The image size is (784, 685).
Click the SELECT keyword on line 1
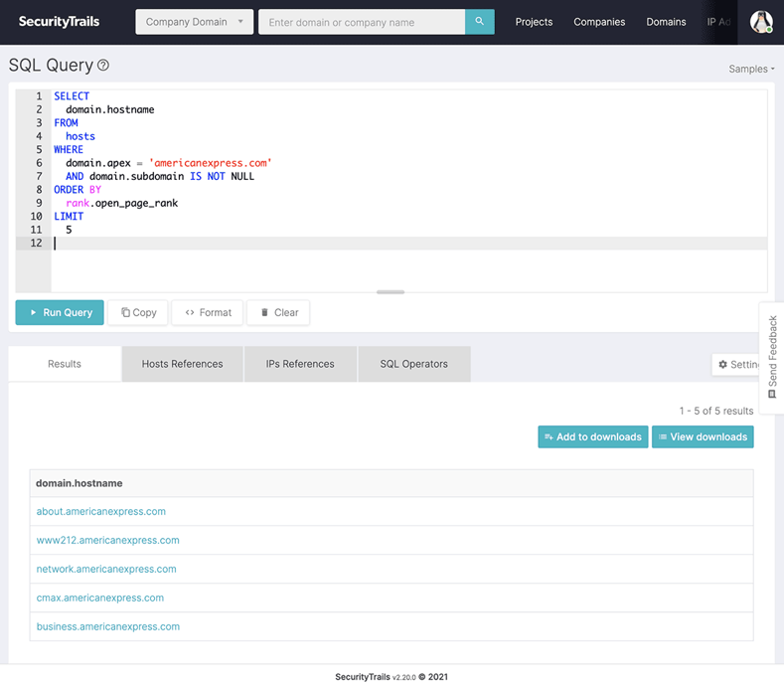tap(72, 96)
